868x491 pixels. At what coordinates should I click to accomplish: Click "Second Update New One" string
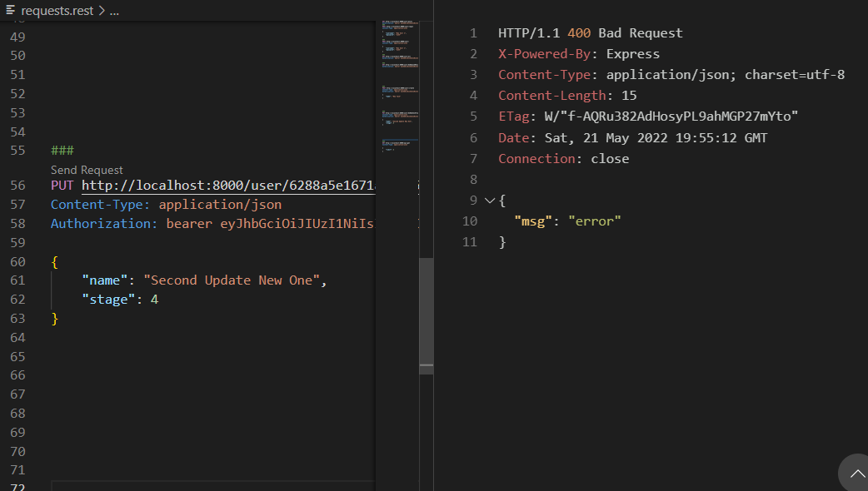(x=232, y=280)
